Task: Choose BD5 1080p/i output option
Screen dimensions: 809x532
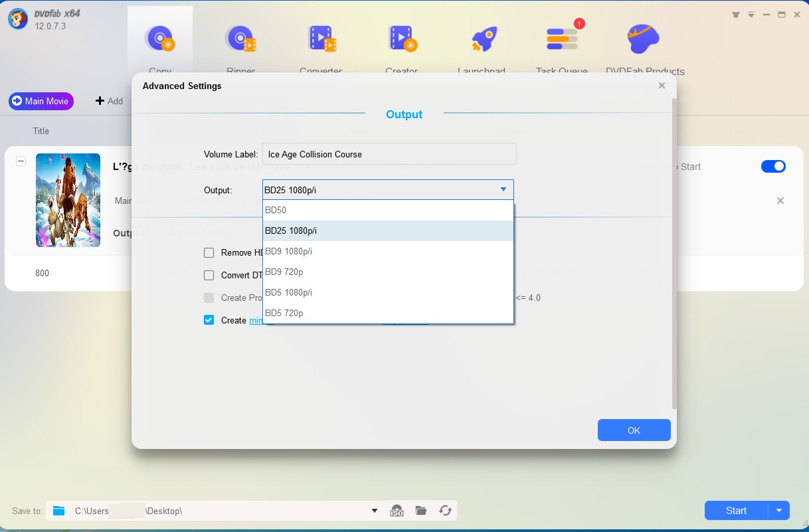Action: click(388, 292)
